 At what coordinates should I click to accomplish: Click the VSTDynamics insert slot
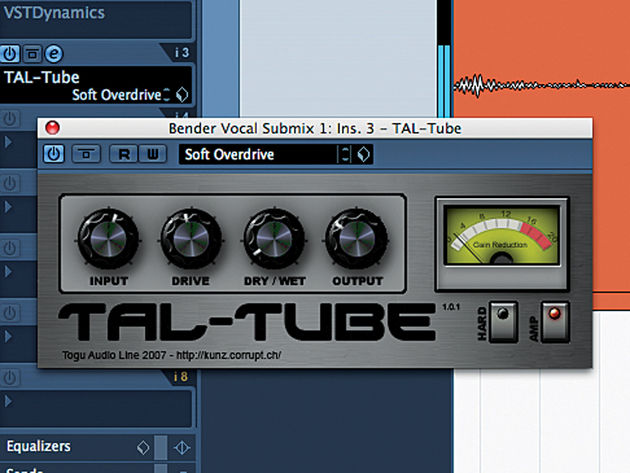96,18
